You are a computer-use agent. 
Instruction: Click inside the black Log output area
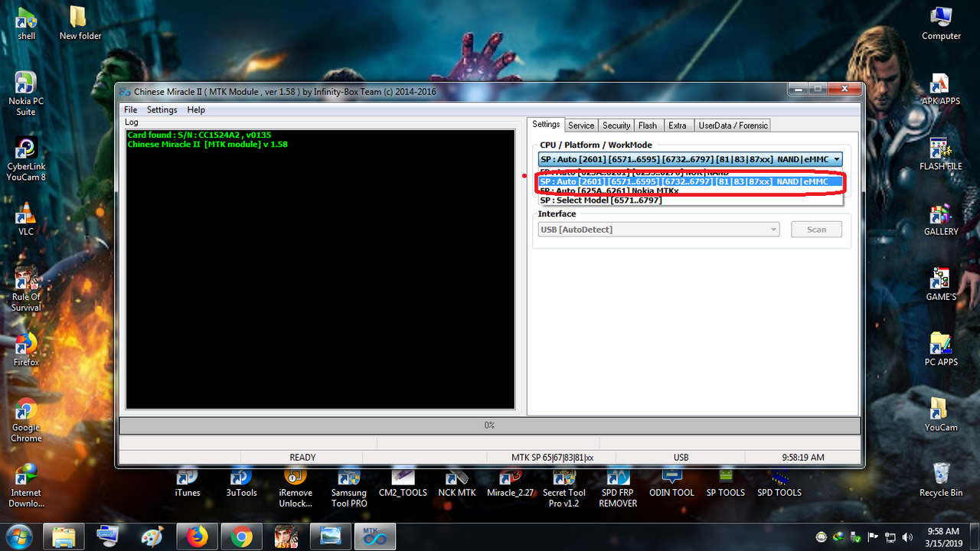320,269
